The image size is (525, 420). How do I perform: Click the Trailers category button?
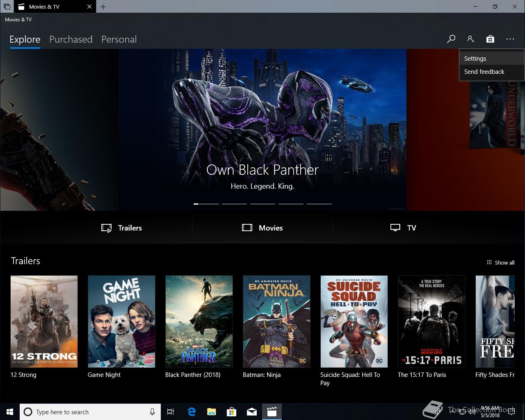click(122, 228)
